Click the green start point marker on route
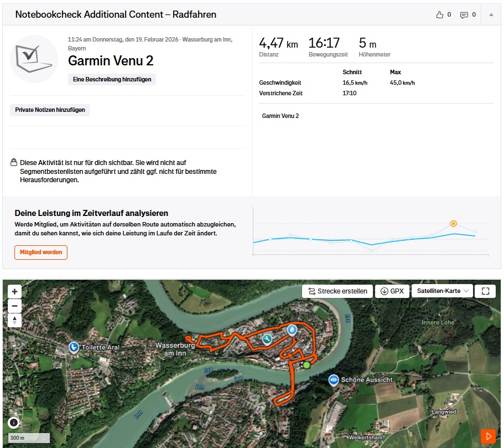This screenshot has height=448, width=504. point(306,364)
